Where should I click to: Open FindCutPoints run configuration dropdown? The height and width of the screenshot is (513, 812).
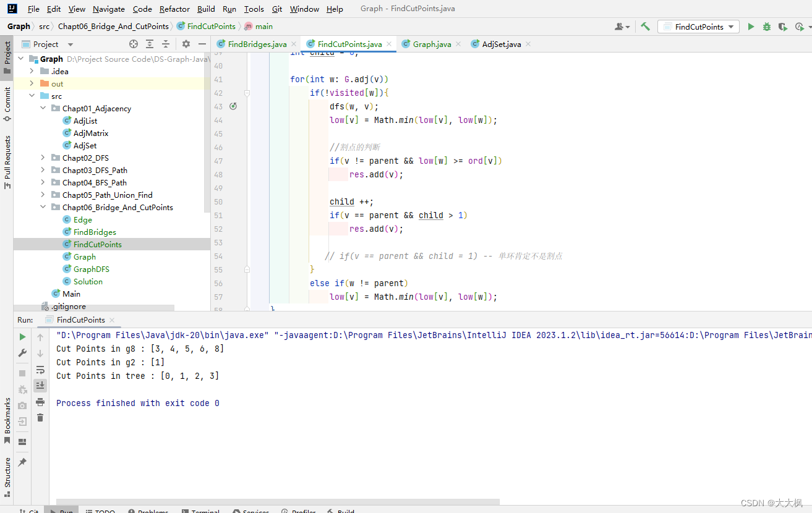(698, 27)
